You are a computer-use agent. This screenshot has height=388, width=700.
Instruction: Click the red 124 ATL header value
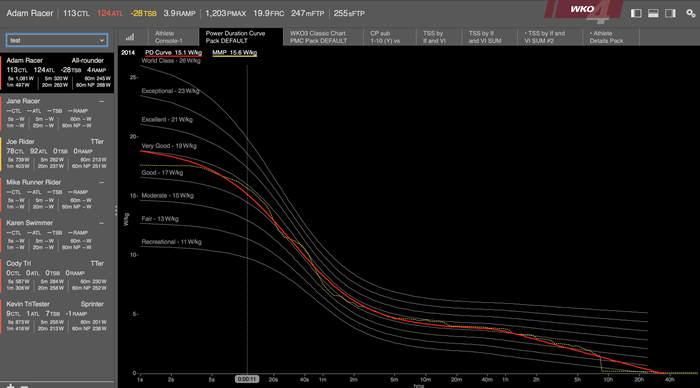pyautogui.click(x=110, y=13)
